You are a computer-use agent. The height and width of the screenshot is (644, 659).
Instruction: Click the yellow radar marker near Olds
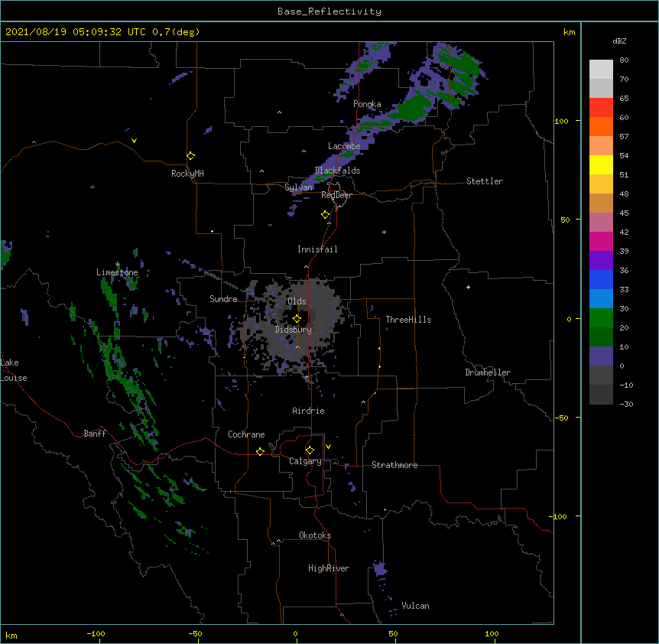coord(297,319)
